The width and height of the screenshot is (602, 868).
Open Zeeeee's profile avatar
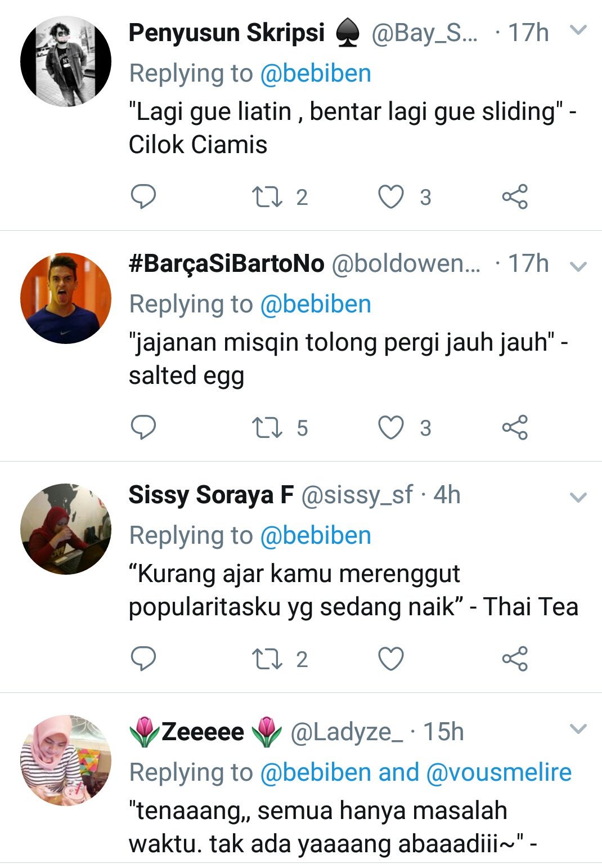coord(66,760)
